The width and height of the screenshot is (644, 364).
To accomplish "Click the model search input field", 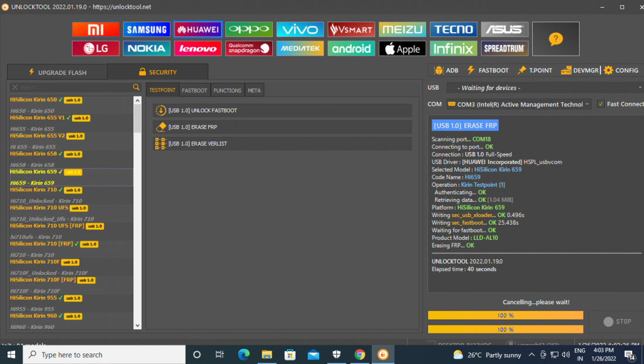I will pos(75,87).
